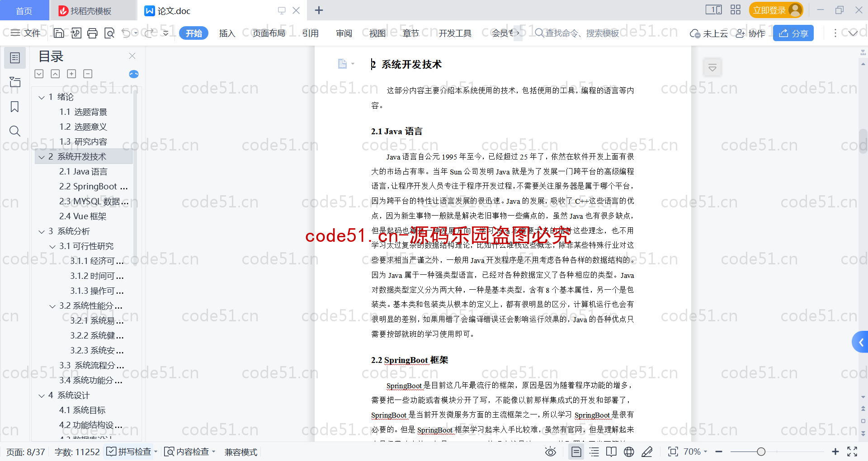Open Print Preview icon

109,33
